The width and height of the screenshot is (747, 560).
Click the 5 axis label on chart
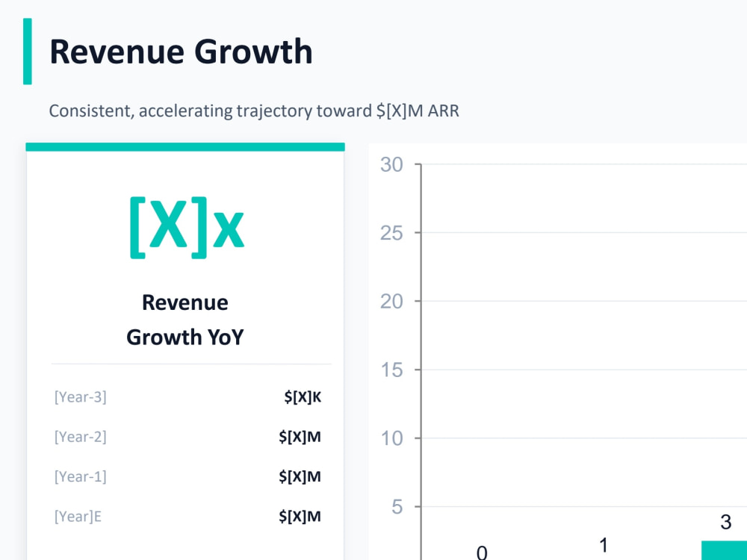point(397,507)
